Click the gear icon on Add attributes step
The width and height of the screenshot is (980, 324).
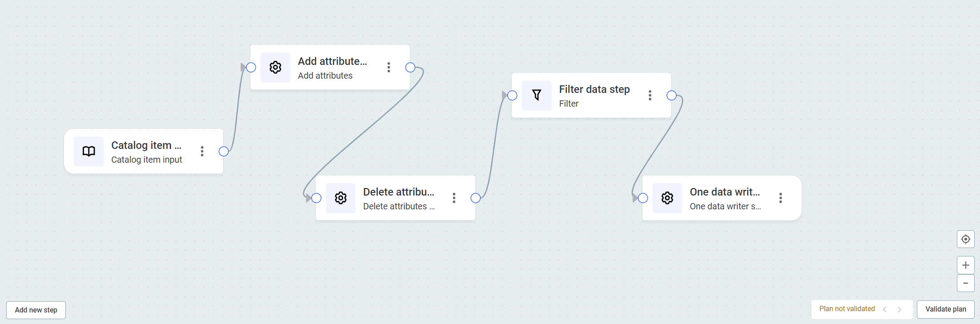pos(276,67)
